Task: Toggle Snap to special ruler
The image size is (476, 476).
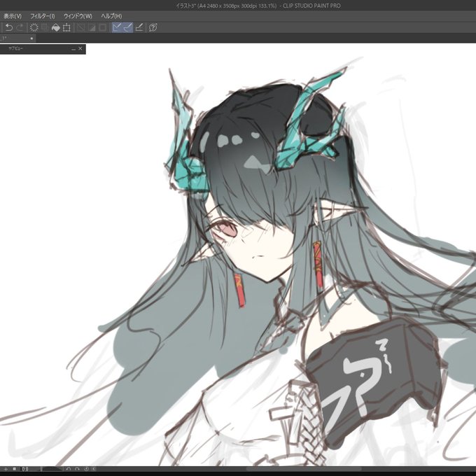Action: click(127, 27)
